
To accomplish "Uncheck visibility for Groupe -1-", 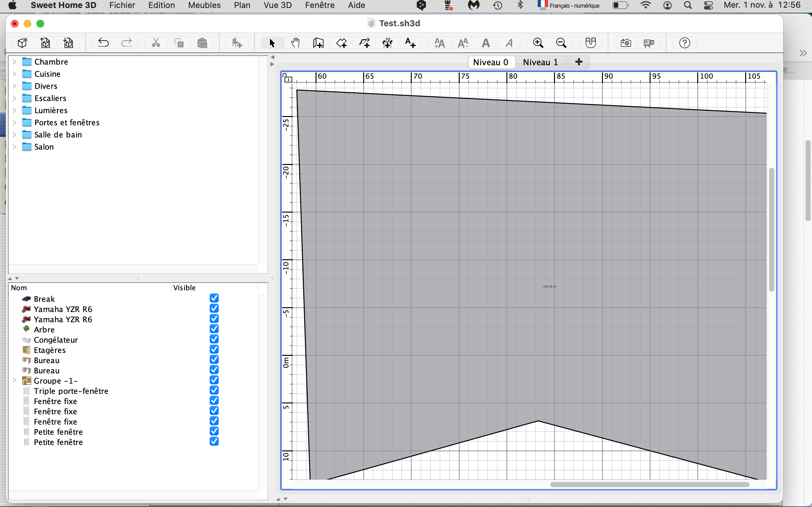I will (214, 380).
